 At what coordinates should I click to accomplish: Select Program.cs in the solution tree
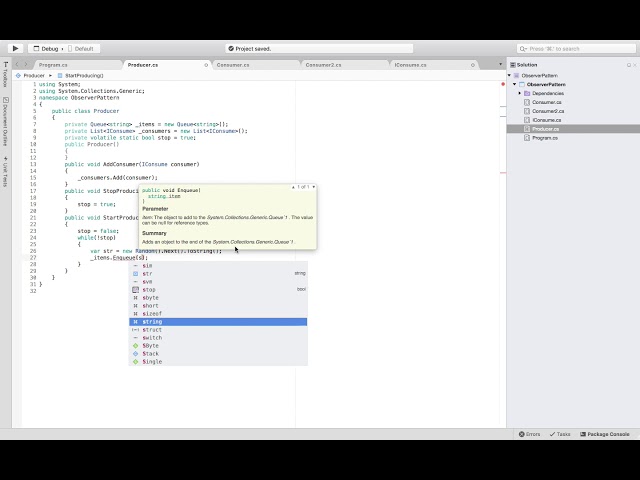click(x=544, y=138)
